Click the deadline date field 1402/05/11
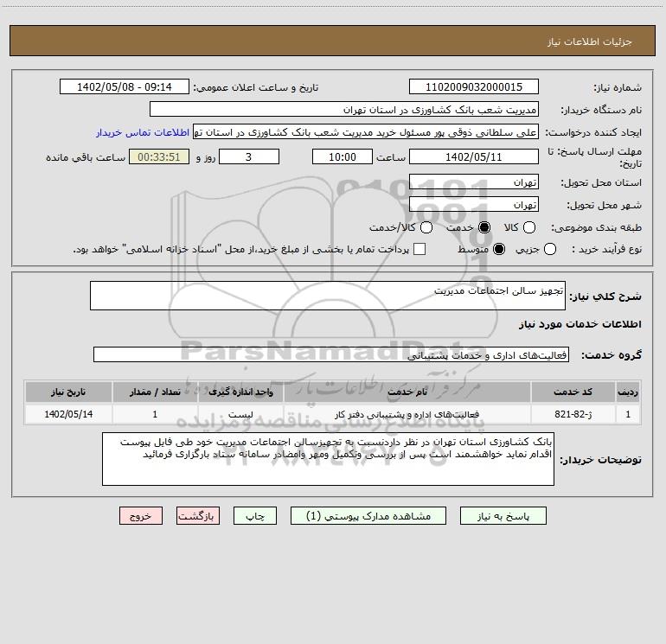666x644 pixels. coord(474,156)
